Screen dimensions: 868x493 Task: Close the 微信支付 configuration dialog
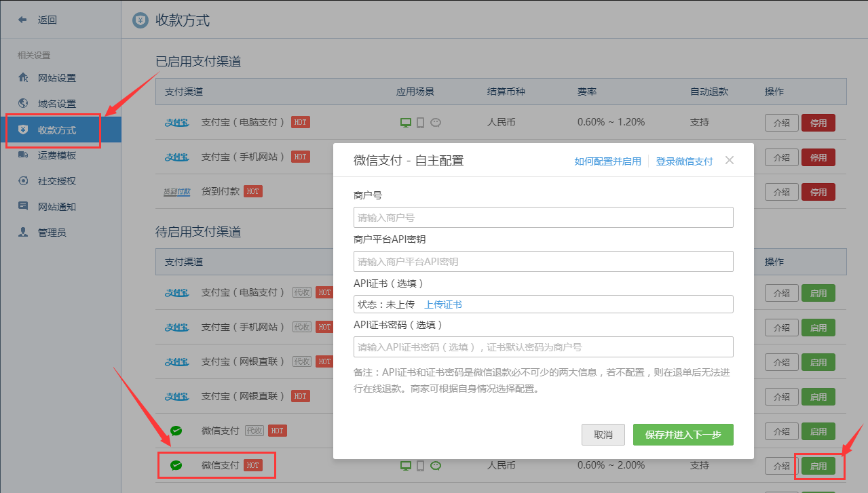(x=729, y=160)
